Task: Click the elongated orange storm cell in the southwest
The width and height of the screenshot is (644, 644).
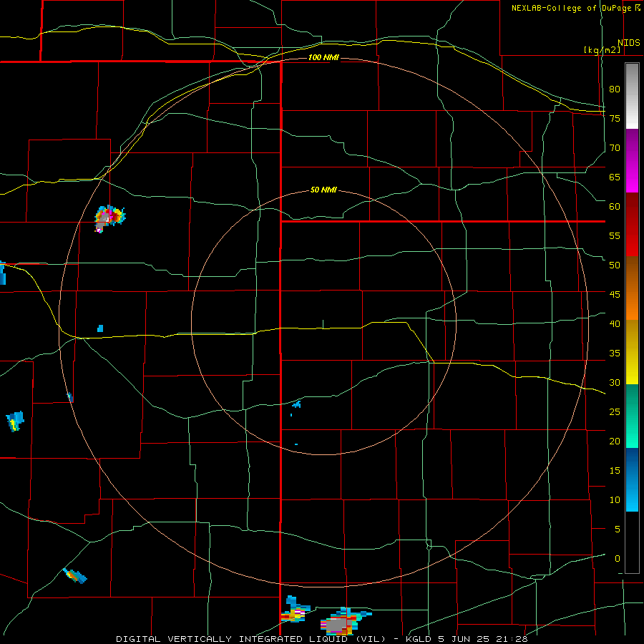Action: click(x=75, y=575)
